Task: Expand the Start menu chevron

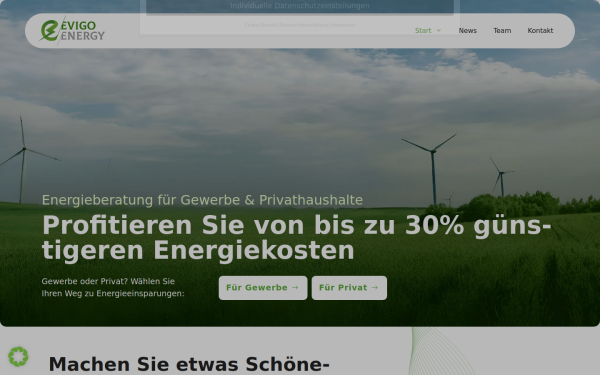Action: [x=439, y=31]
